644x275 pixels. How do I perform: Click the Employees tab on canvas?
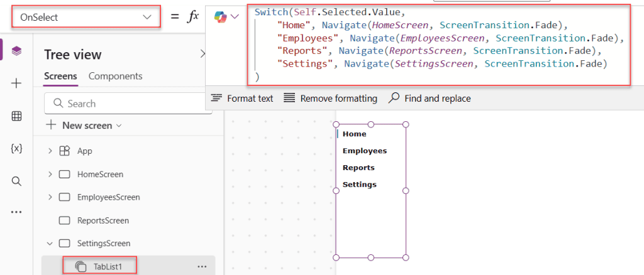click(365, 151)
